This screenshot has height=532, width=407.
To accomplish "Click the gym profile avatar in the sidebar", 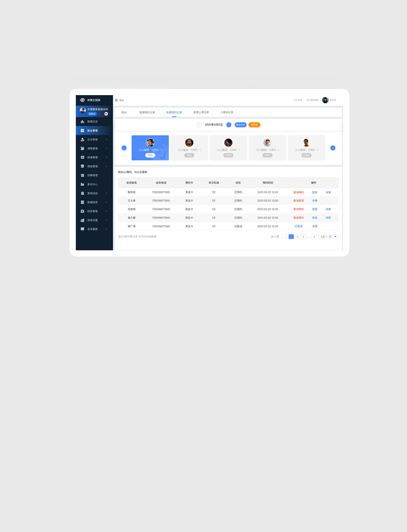I will 83,110.
